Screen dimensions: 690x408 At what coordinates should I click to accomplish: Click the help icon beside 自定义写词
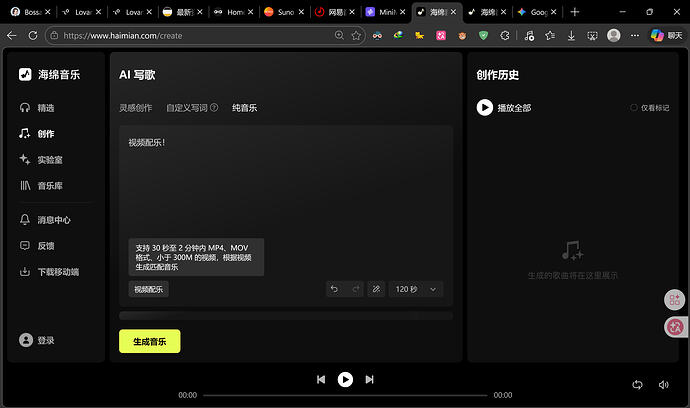point(214,107)
